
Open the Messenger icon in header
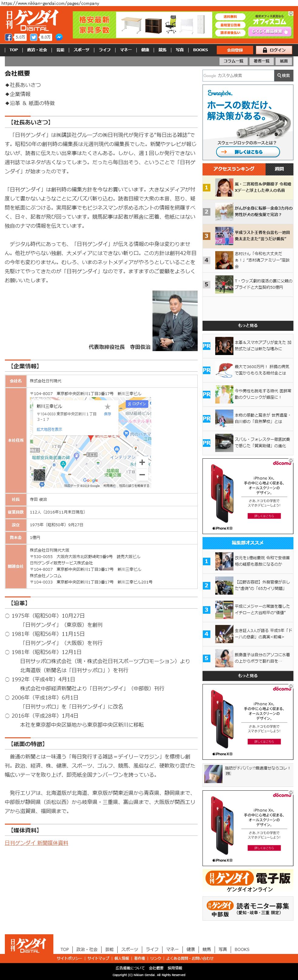click(x=59, y=37)
